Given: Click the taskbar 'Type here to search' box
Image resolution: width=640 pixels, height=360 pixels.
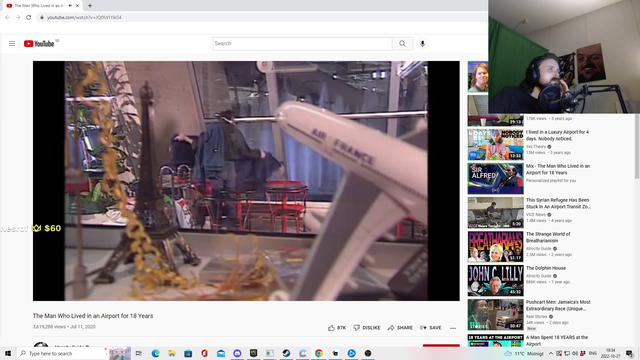Looking at the screenshot, I should coord(62,353).
